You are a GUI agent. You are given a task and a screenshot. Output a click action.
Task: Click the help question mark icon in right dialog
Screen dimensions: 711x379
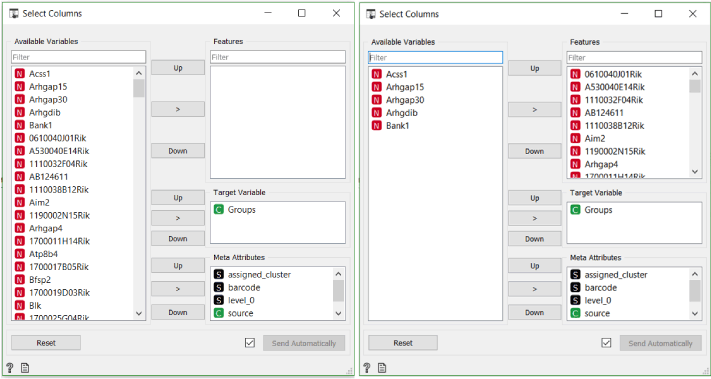click(x=367, y=368)
